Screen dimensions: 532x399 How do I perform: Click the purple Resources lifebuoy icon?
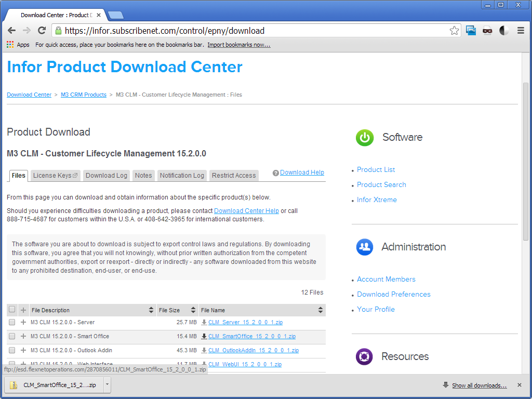364,357
